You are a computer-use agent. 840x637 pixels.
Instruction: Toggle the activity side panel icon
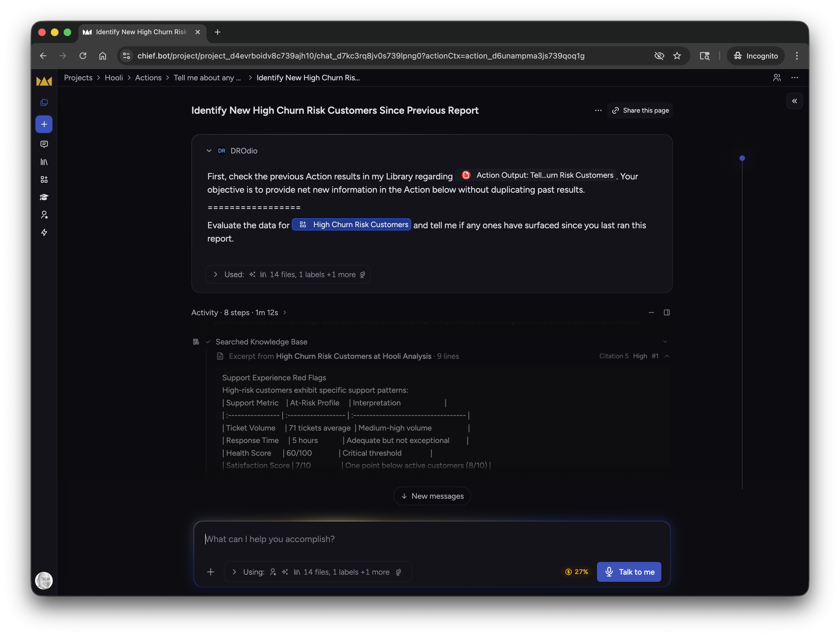pos(667,312)
